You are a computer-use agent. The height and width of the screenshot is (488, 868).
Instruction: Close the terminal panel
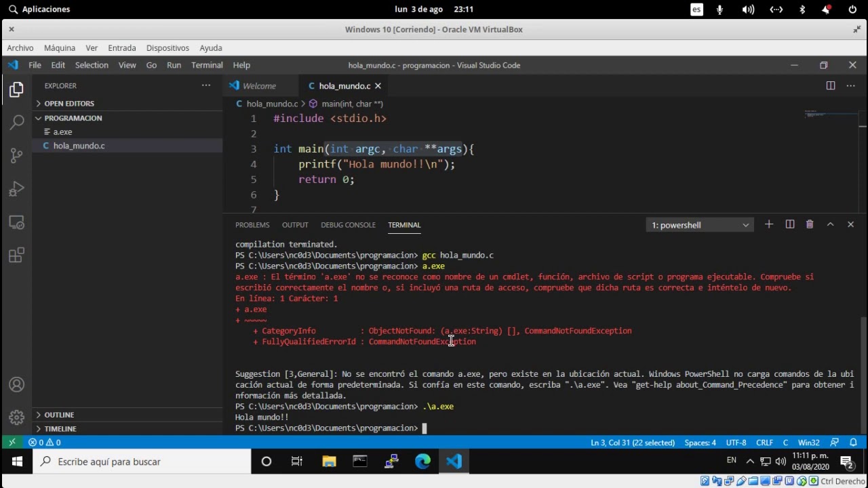point(850,224)
